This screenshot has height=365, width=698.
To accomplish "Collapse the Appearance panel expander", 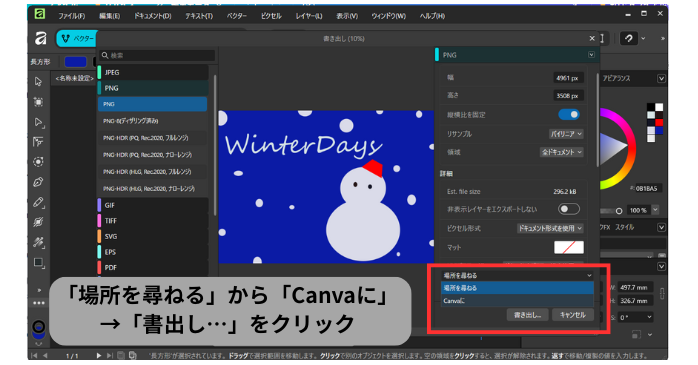I will coord(661,78).
